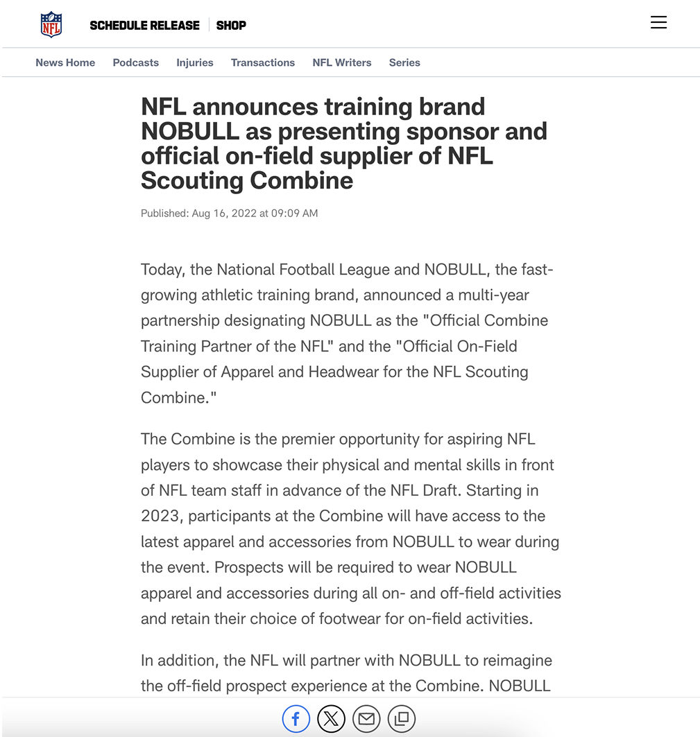Share the article on Facebook

pos(296,719)
